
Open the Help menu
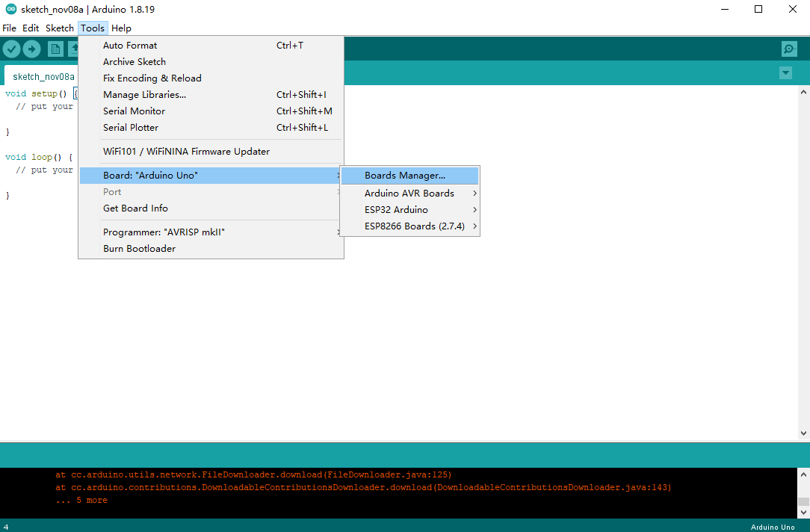tap(121, 28)
